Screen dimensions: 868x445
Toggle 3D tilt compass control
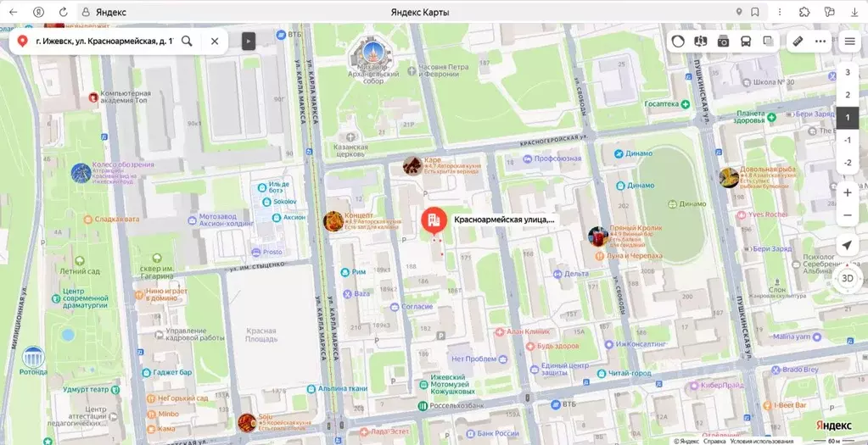(848, 278)
